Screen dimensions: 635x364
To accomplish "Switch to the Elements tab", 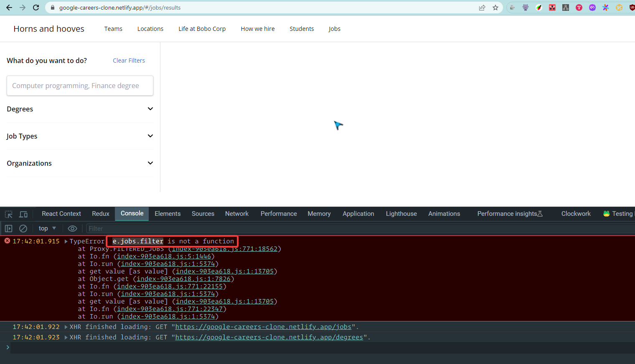I will pyautogui.click(x=168, y=214).
